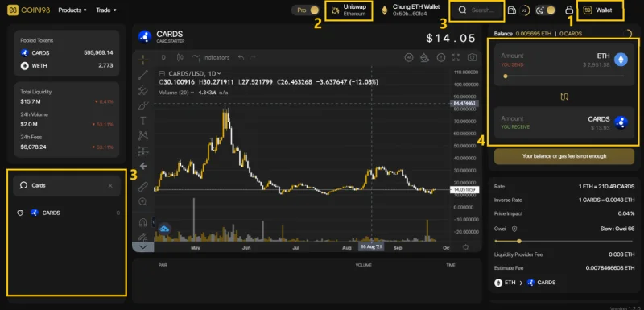Redo the last chart action
644x310 pixels.
[253, 57]
